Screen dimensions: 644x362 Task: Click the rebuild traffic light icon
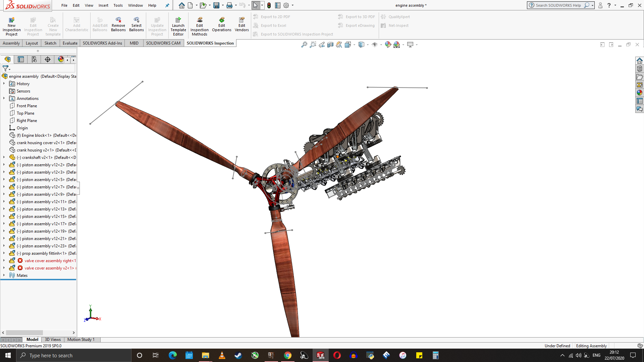(269, 5)
